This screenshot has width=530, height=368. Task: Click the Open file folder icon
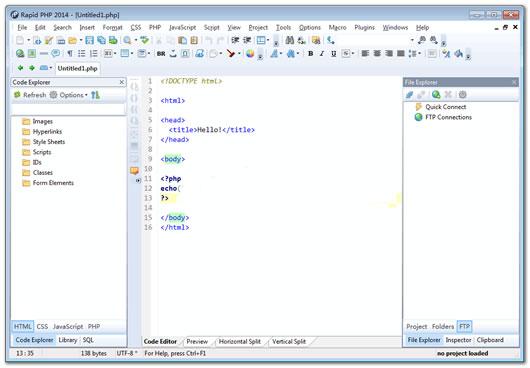coord(72,41)
